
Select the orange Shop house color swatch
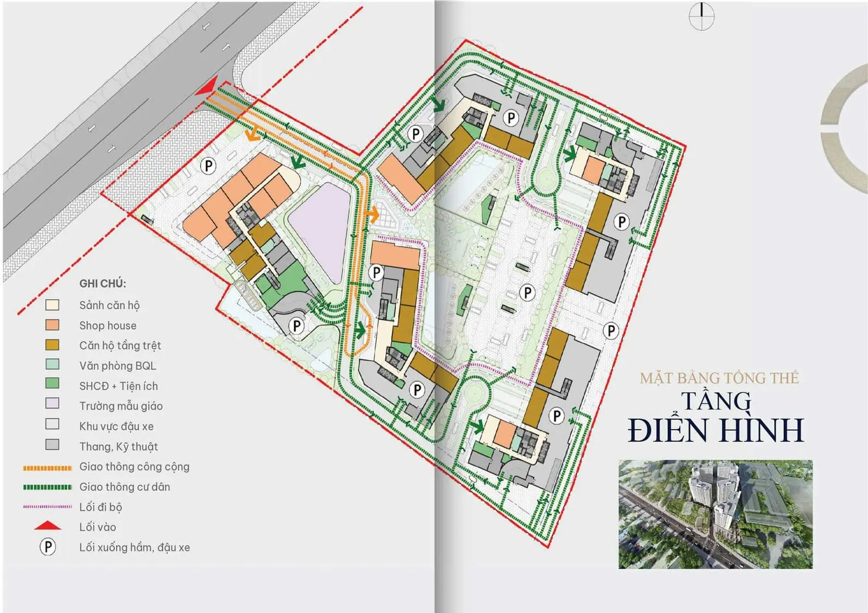click(52, 325)
